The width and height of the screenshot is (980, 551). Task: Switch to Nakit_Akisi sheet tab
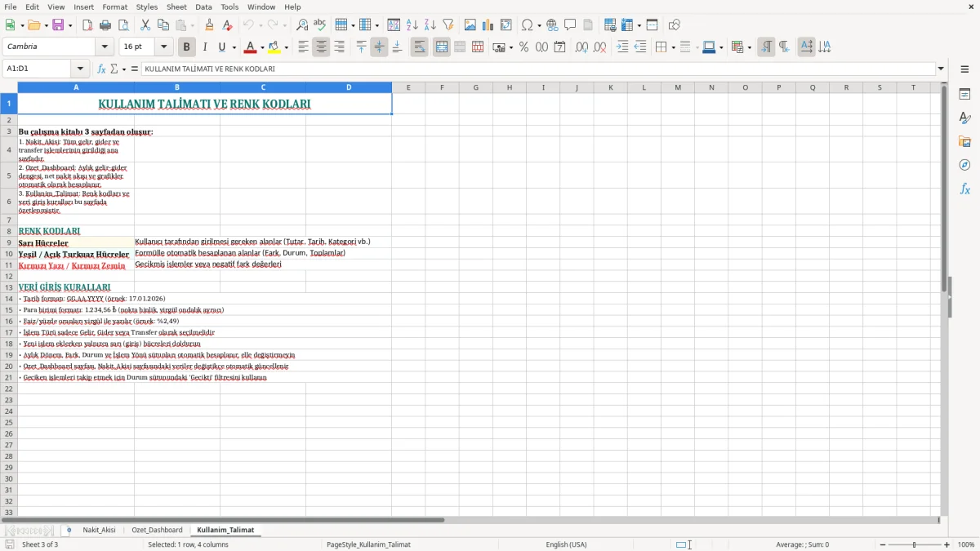coord(99,531)
